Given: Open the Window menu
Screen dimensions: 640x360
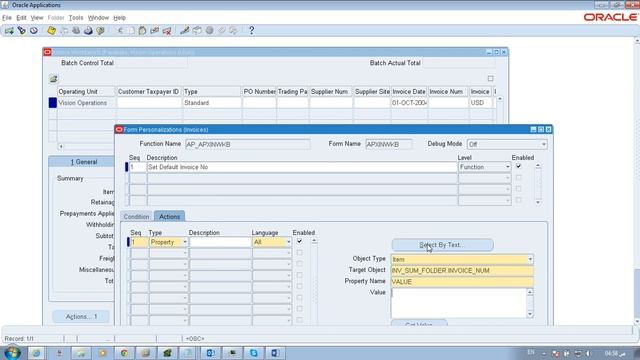Looking at the screenshot, I should coord(98,18).
